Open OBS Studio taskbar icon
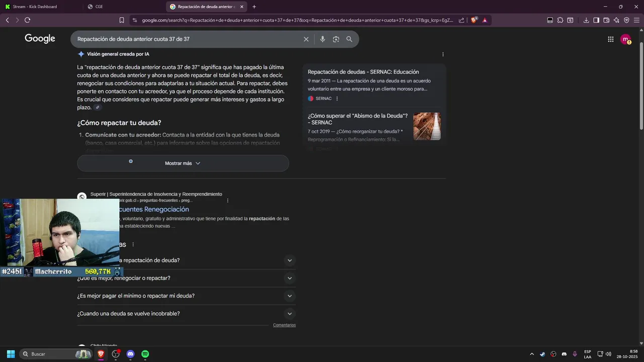The height and width of the screenshot is (362, 644). click(116, 354)
